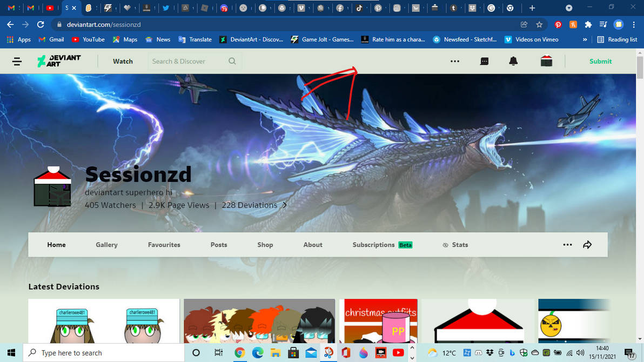Open the Posts tab
This screenshot has height=362, width=644.
click(218, 245)
